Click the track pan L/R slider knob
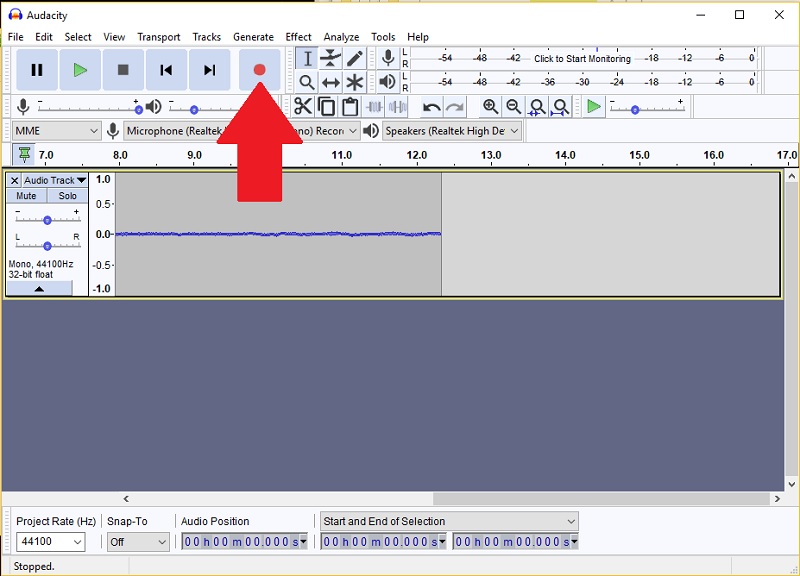The image size is (800, 576). click(47, 246)
